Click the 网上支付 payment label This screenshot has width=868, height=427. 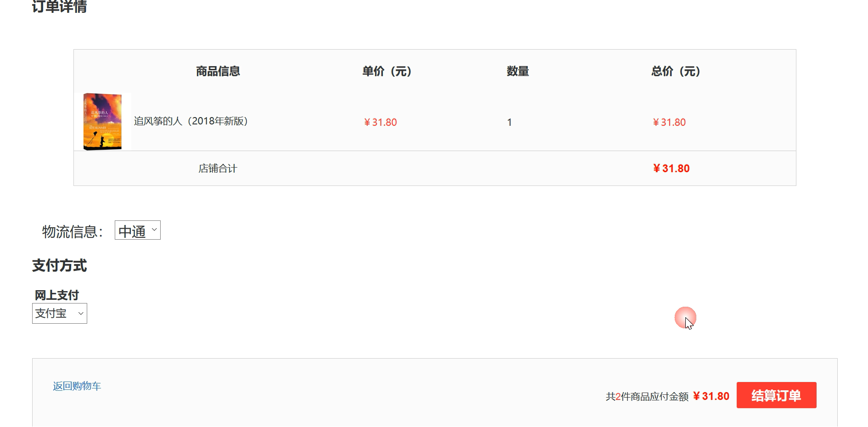pyautogui.click(x=55, y=295)
